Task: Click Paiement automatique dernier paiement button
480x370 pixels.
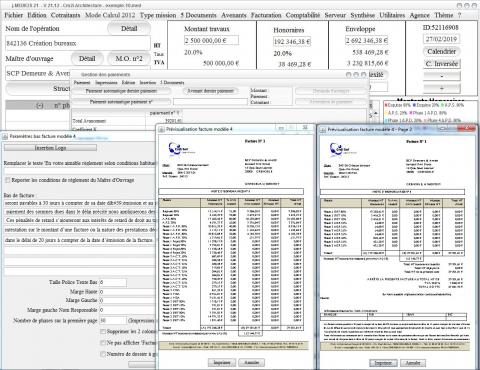Action: point(121,91)
